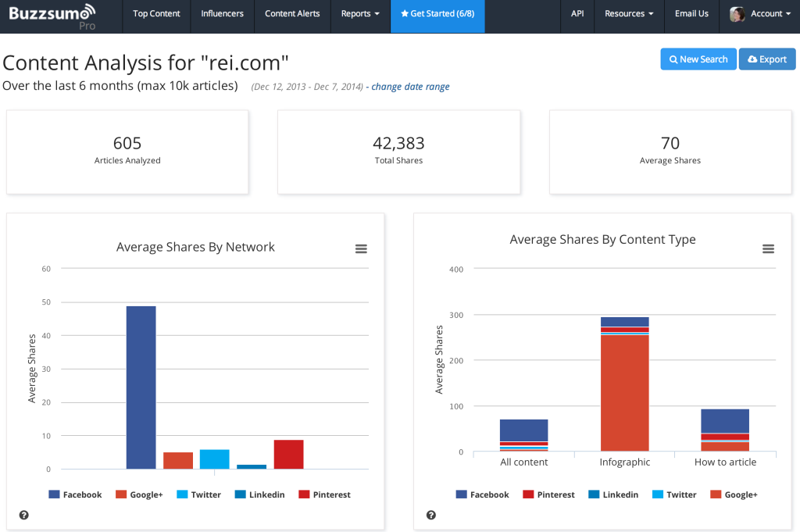Toggle Pinterest in the content type chart legend
800x532 pixels.
[x=548, y=495]
